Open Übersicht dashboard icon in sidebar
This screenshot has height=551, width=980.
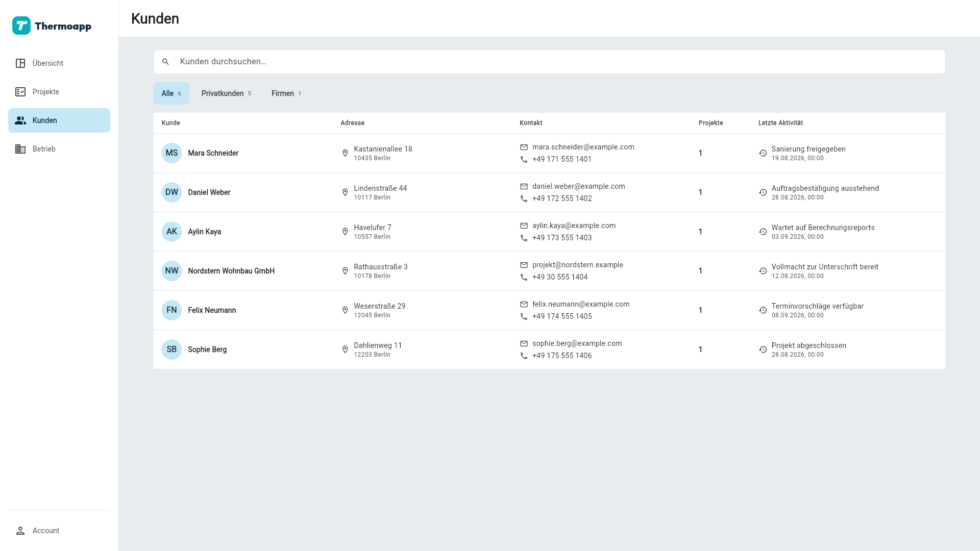pos(20,63)
